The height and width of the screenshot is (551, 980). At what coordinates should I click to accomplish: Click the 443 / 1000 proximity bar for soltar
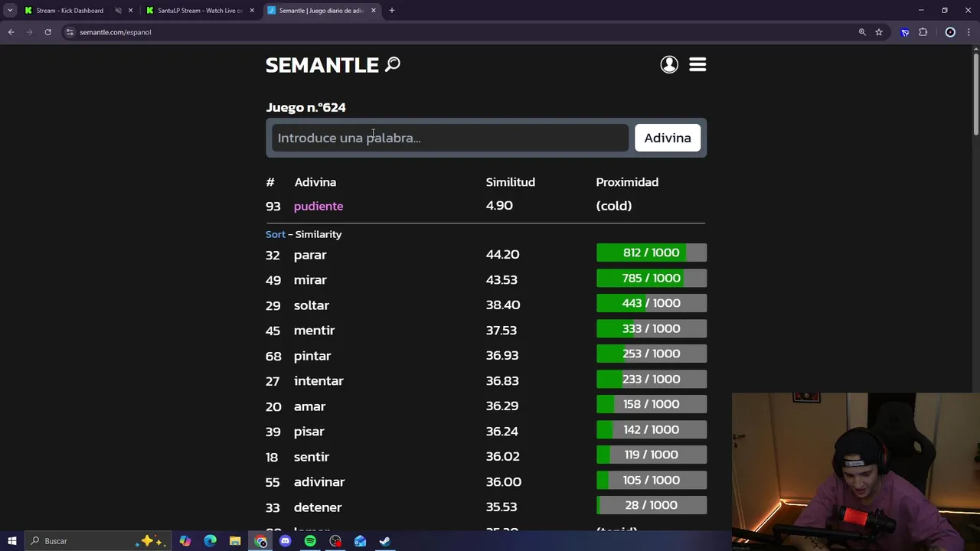click(x=652, y=303)
